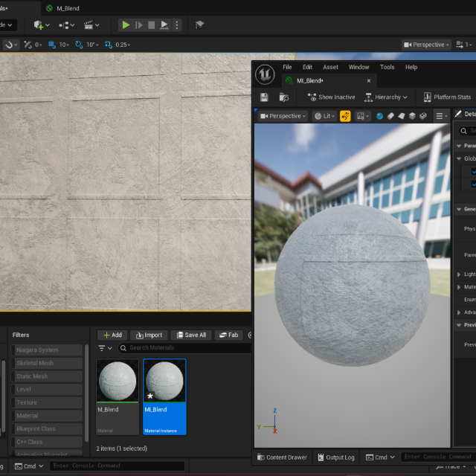Click the Skip frame playback icon
Screen dimensions: 476x476
(x=139, y=25)
